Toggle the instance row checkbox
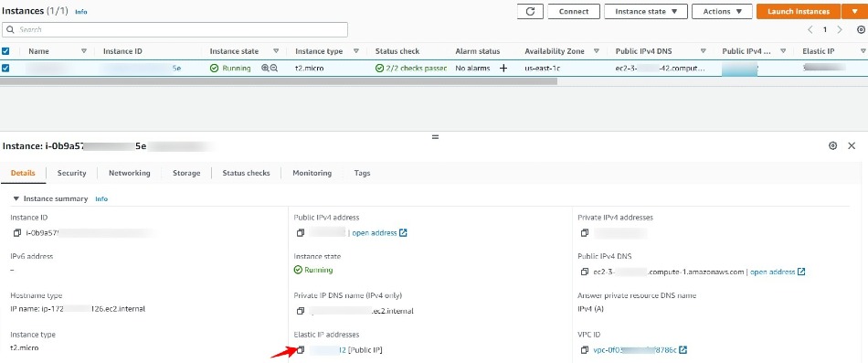Screen dimensions: 868x363 pos(5,69)
